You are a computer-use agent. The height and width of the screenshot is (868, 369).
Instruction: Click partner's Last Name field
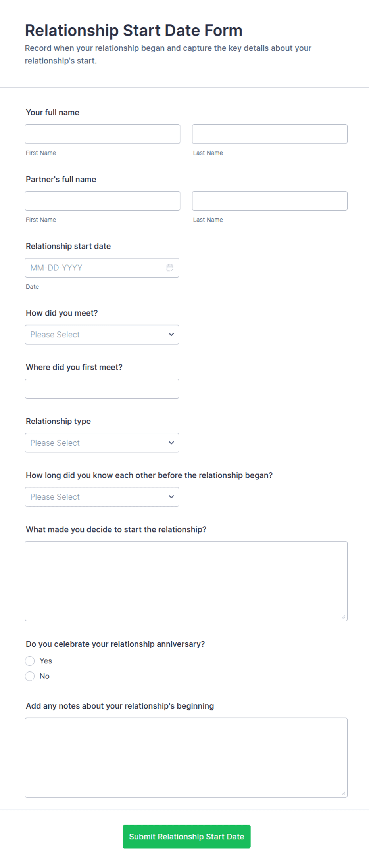(x=270, y=201)
